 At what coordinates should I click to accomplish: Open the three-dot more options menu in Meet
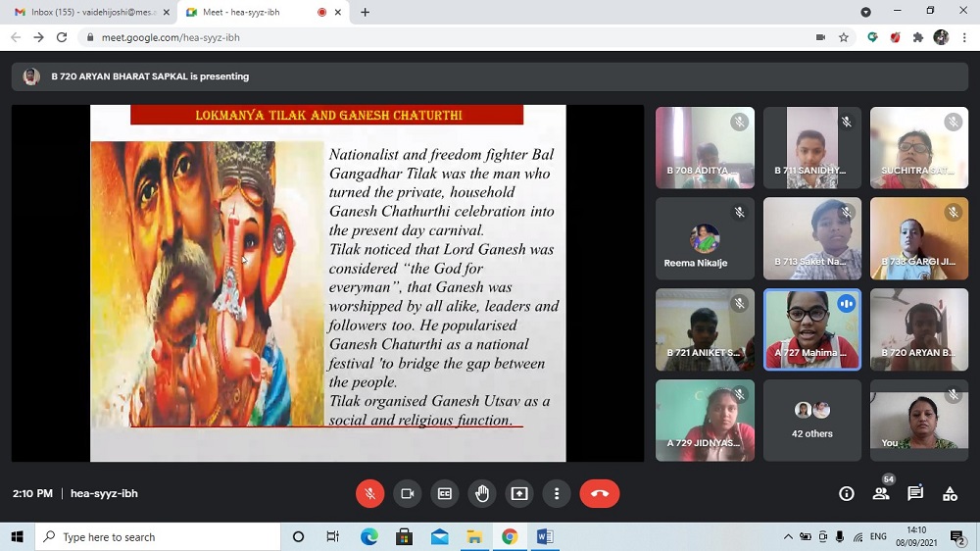click(557, 494)
